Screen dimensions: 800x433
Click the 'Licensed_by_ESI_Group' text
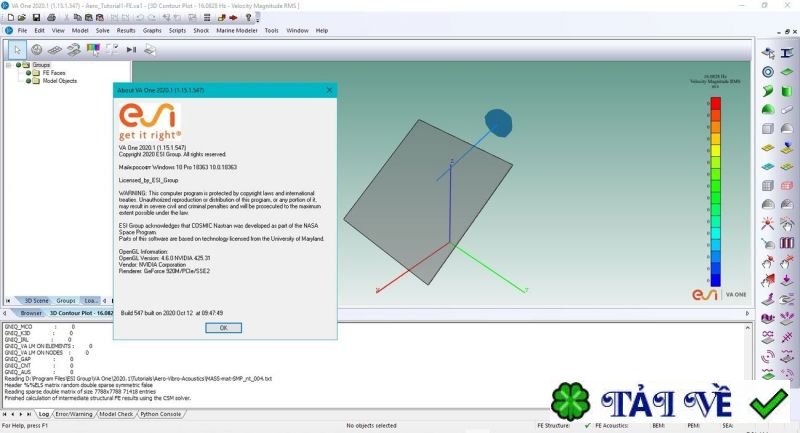click(148, 180)
